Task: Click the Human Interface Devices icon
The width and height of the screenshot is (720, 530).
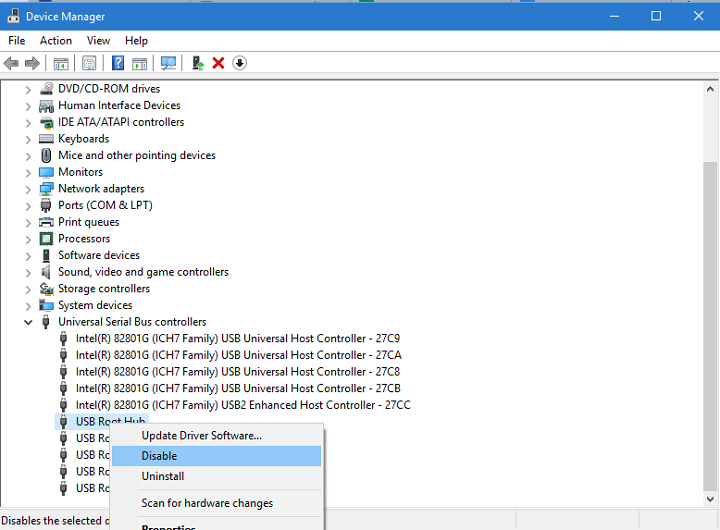Action: pos(46,106)
